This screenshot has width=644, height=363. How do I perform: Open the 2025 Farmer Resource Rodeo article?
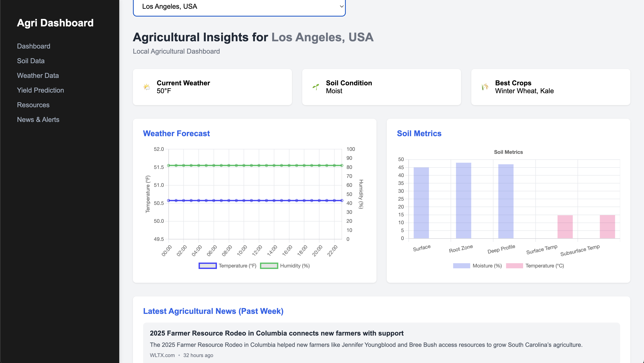276,333
